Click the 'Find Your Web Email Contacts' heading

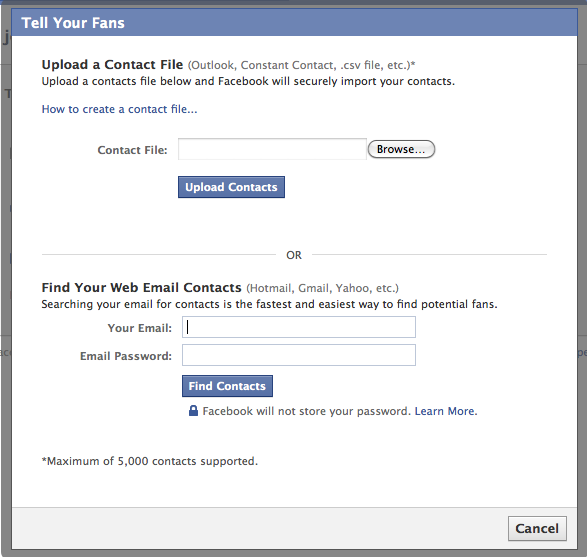tap(142, 287)
